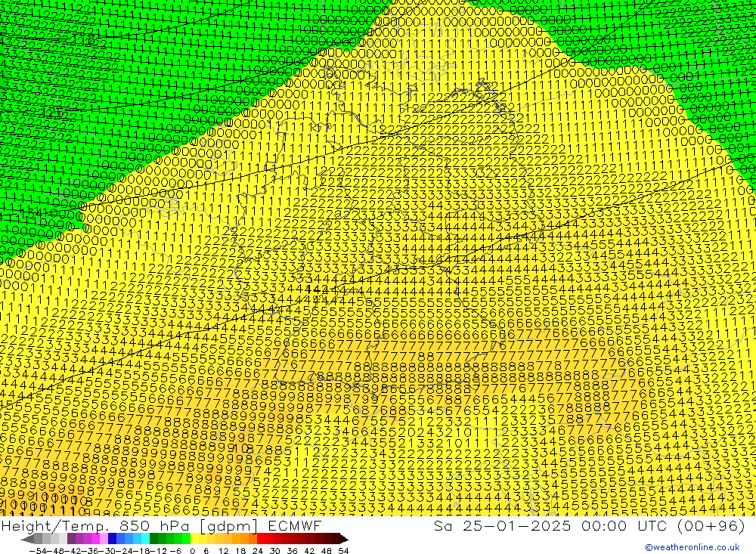This screenshot has width=756, height=554.
Task: Click the '54' legend value
Action: click(343, 551)
